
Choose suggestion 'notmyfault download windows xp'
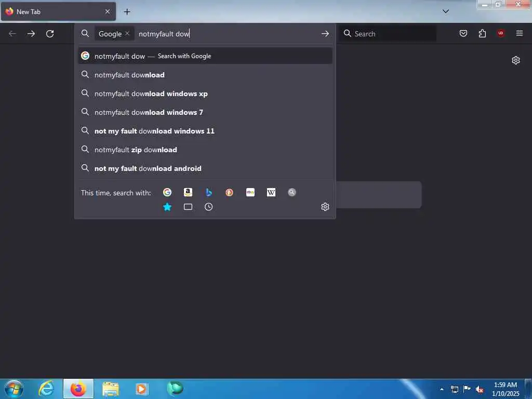205,94
